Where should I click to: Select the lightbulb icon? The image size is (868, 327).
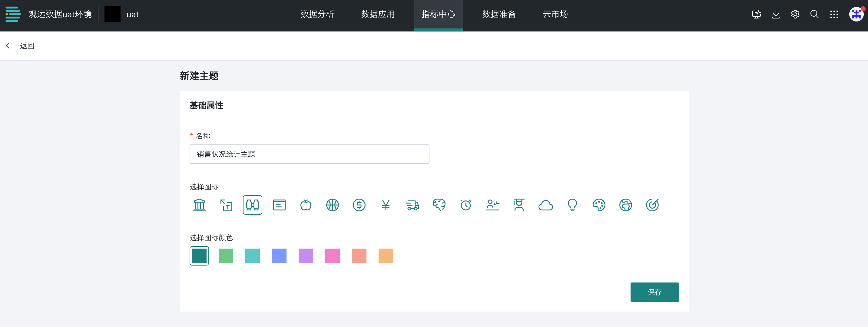coord(572,205)
